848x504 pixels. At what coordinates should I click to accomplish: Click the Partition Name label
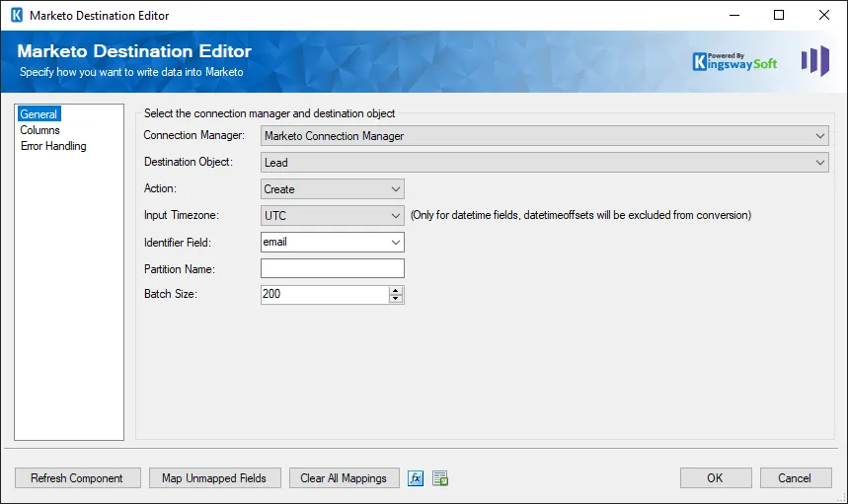pos(180,269)
